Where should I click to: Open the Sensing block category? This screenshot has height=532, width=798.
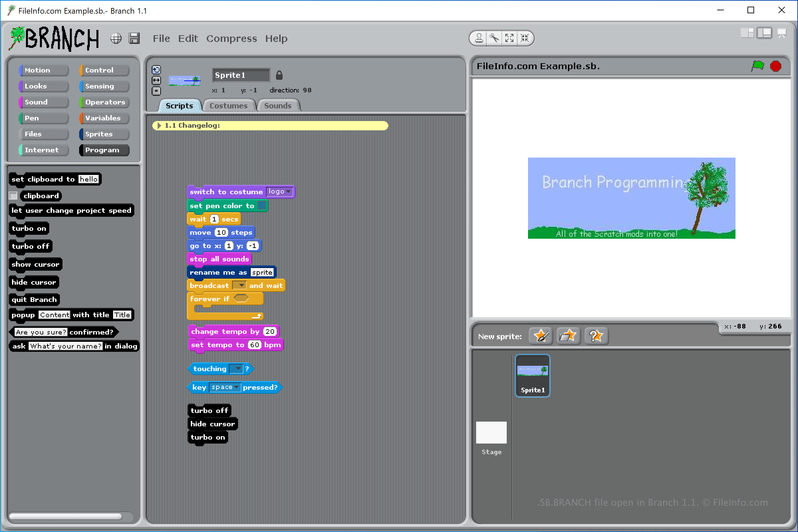coord(104,86)
